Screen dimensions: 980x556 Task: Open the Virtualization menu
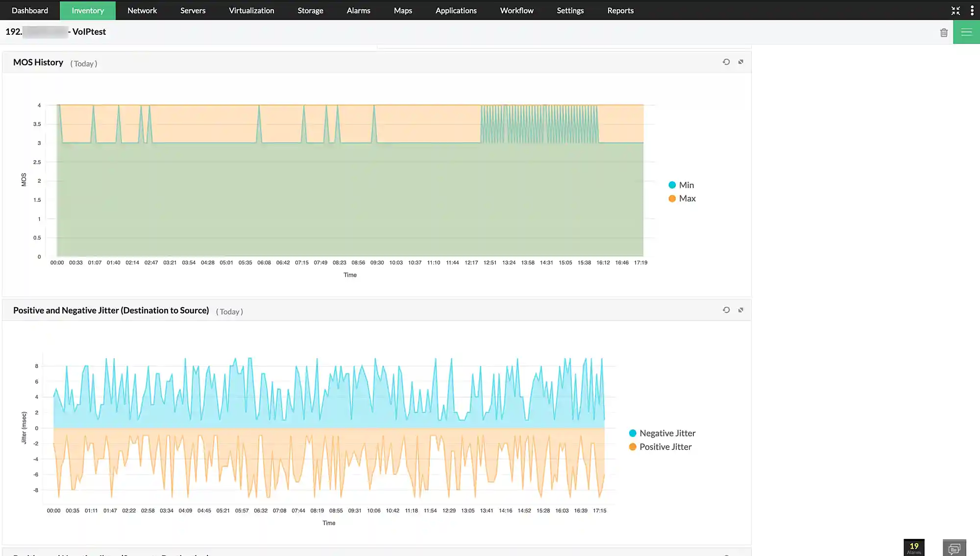251,10
